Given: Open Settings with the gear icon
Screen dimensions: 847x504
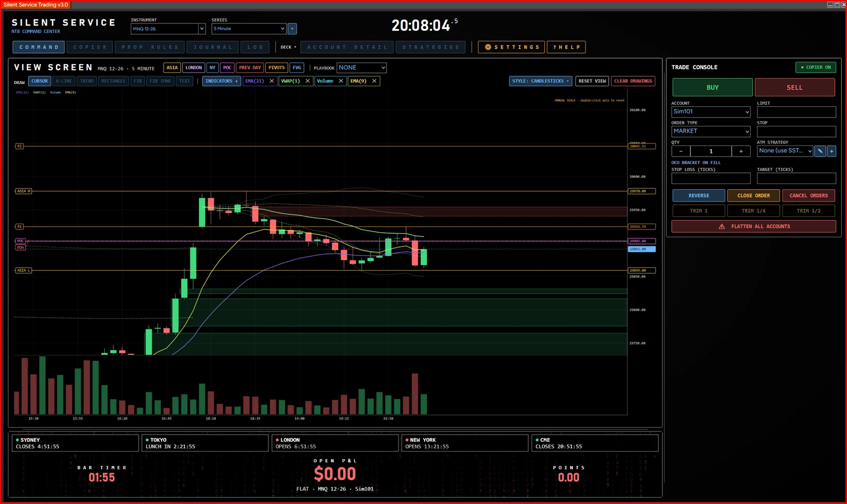Looking at the screenshot, I should click(x=511, y=47).
